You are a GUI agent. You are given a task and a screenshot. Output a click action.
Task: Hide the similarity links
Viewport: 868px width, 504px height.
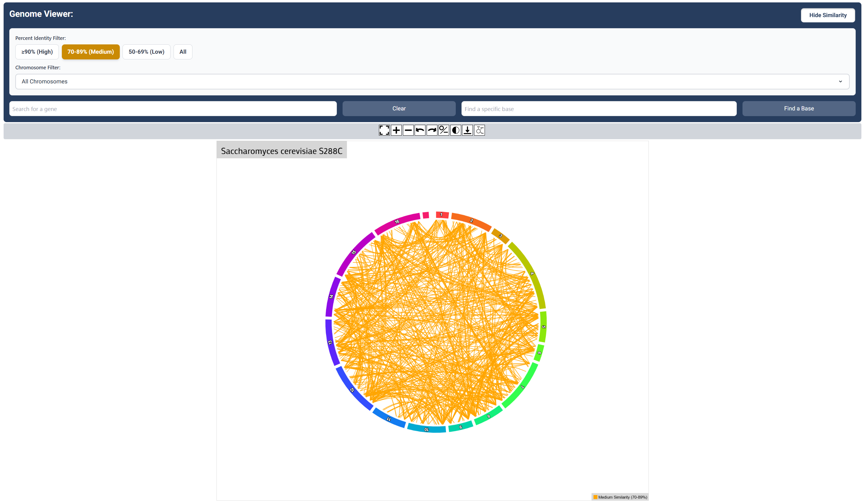click(x=828, y=15)
